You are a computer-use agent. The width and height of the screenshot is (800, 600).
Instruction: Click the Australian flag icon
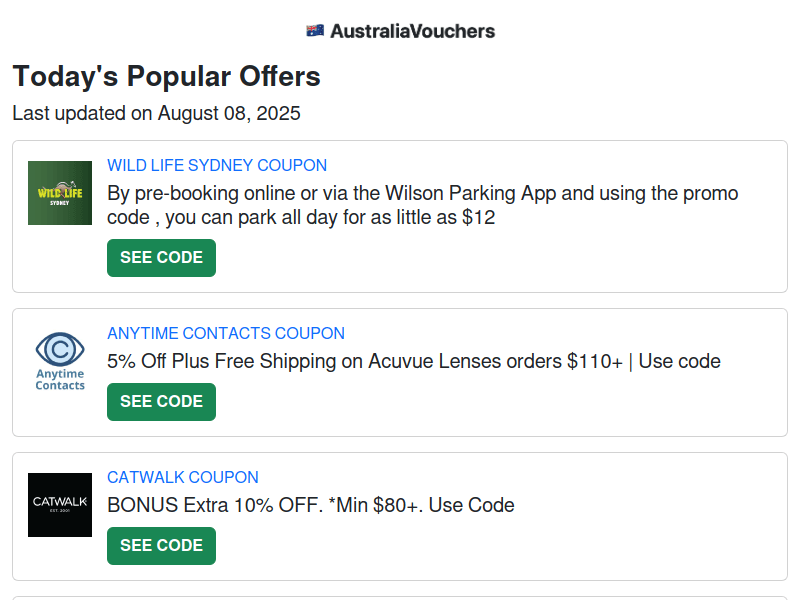click(x=315, y=31)
